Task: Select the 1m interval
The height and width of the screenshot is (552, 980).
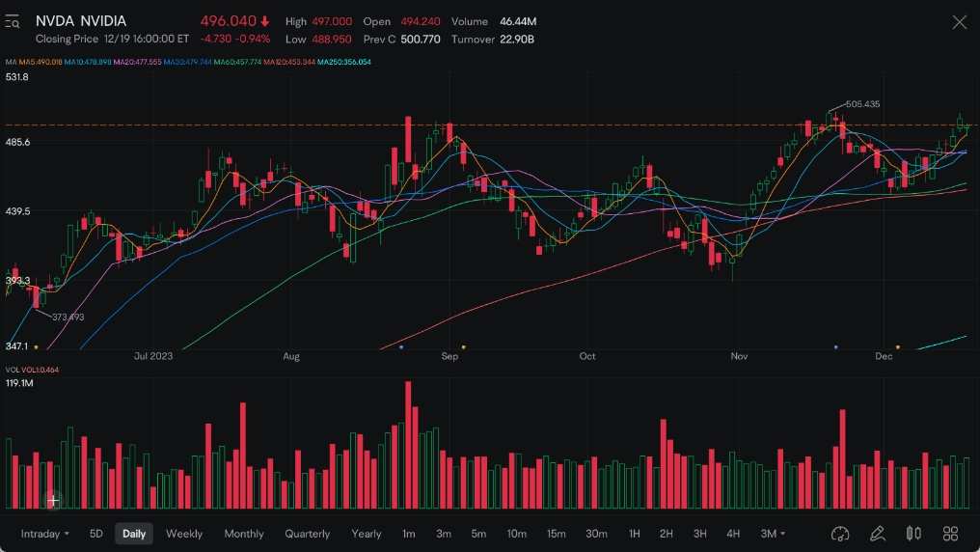Action: point(408,534)
